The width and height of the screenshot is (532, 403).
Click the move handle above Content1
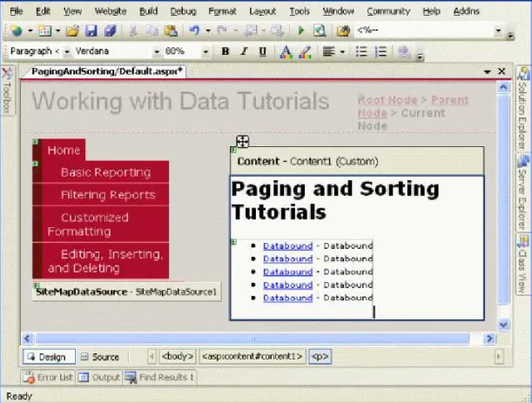coord(242,142)
